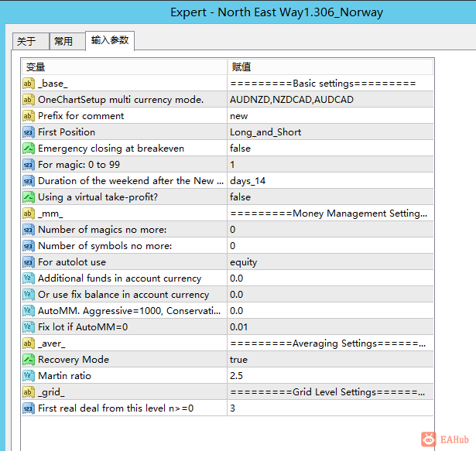Edit the Martin ratio value 2.5

click(330, 376)
